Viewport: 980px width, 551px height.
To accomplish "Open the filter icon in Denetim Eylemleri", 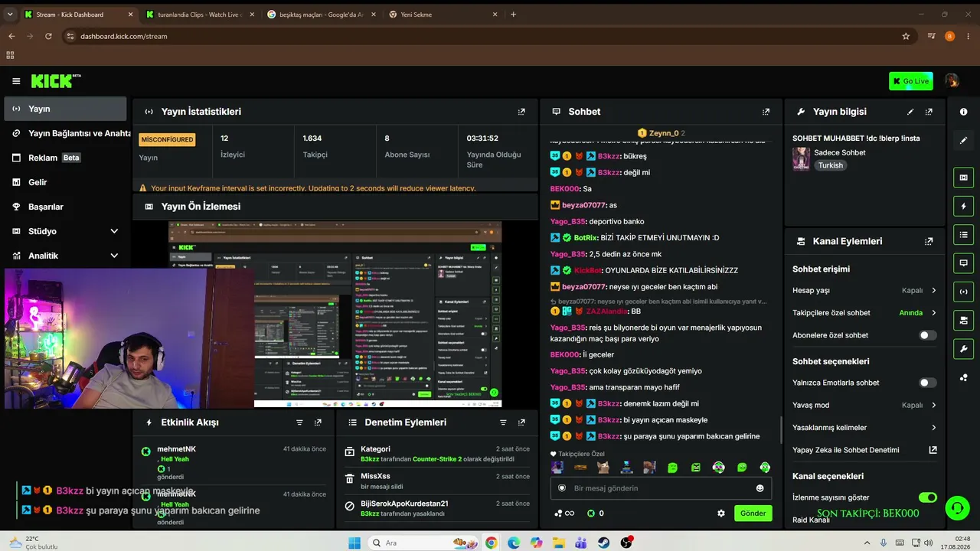I will coord(503,422).
